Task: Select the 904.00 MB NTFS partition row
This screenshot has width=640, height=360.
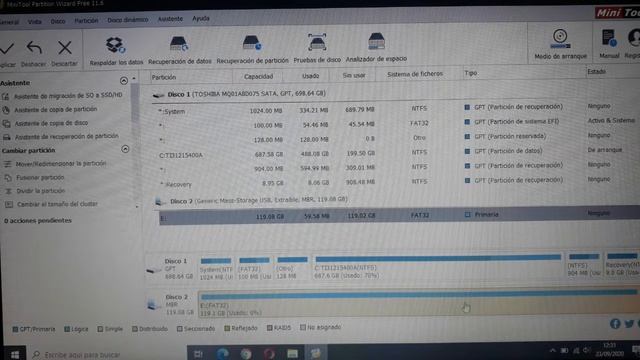Action: click(x=396, y=167)
